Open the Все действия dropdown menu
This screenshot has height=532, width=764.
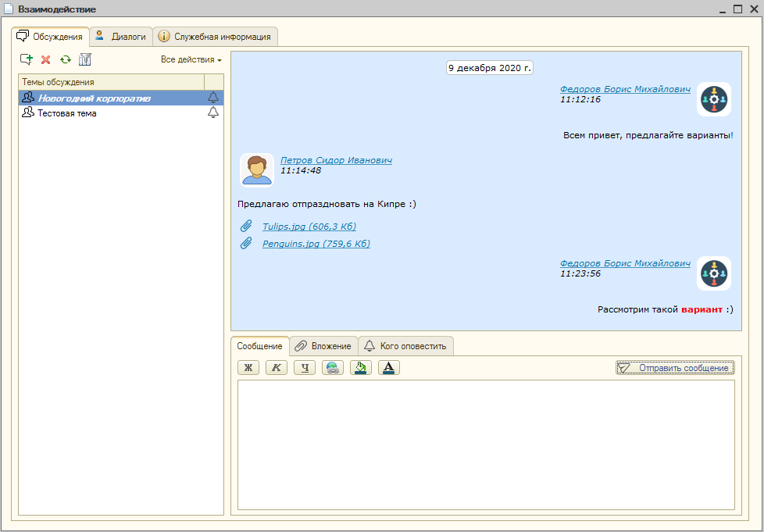pos(191,59)
